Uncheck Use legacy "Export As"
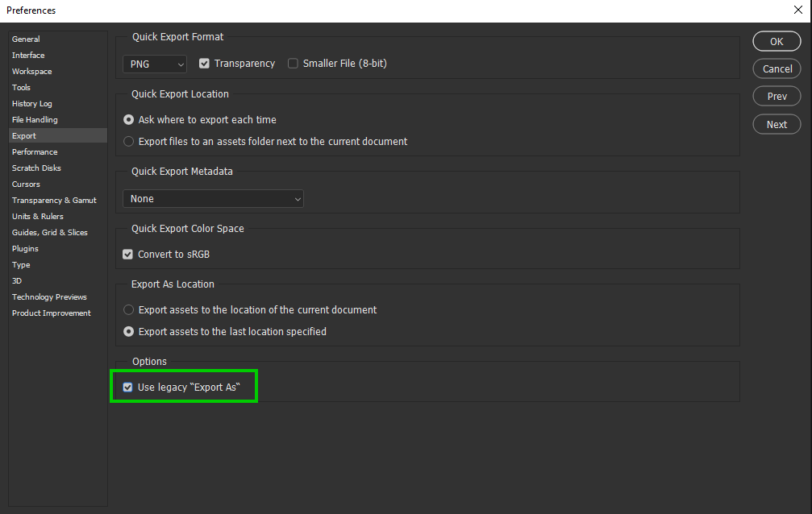 pos(127,386)
